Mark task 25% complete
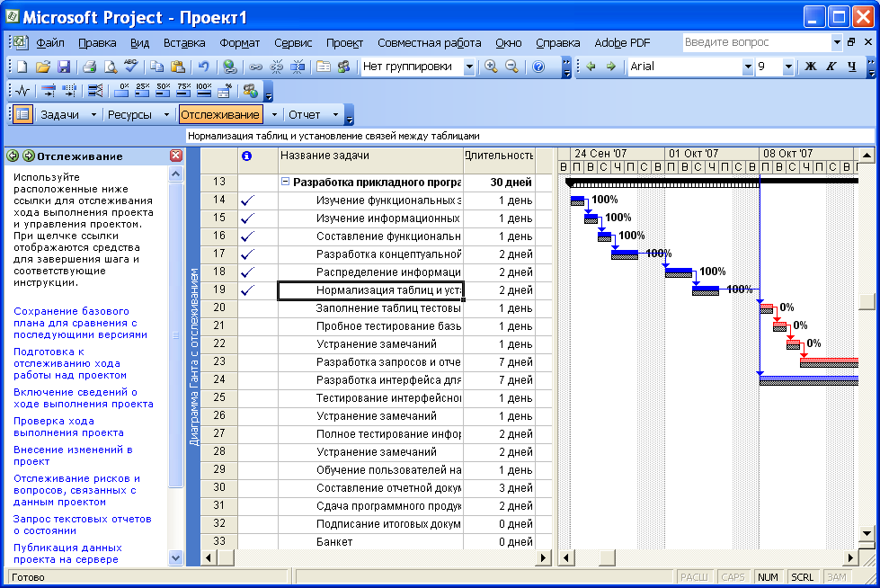 pyautogui.click(x=142, y=91)
